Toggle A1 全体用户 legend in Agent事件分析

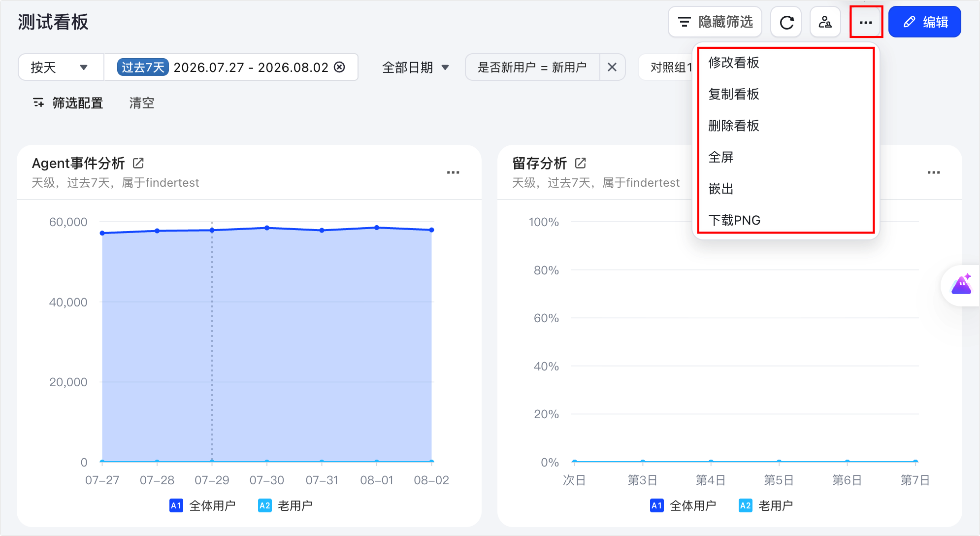(x=202, y=505)
